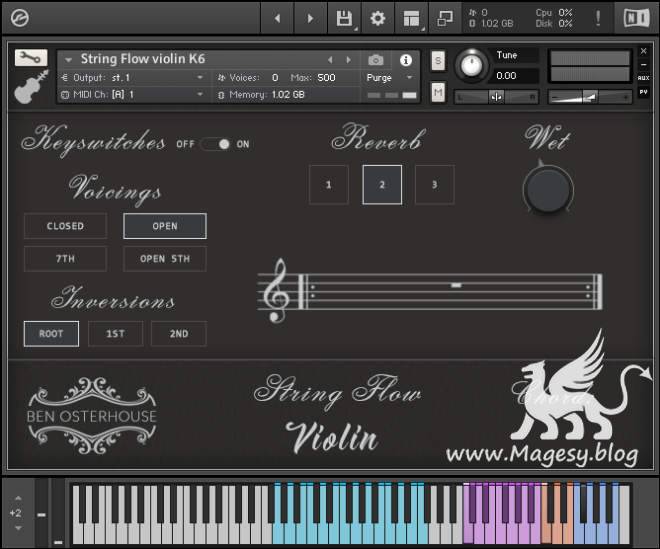Click the treble clef on staff
The image size is (660, 549).
tap(277, 290)
